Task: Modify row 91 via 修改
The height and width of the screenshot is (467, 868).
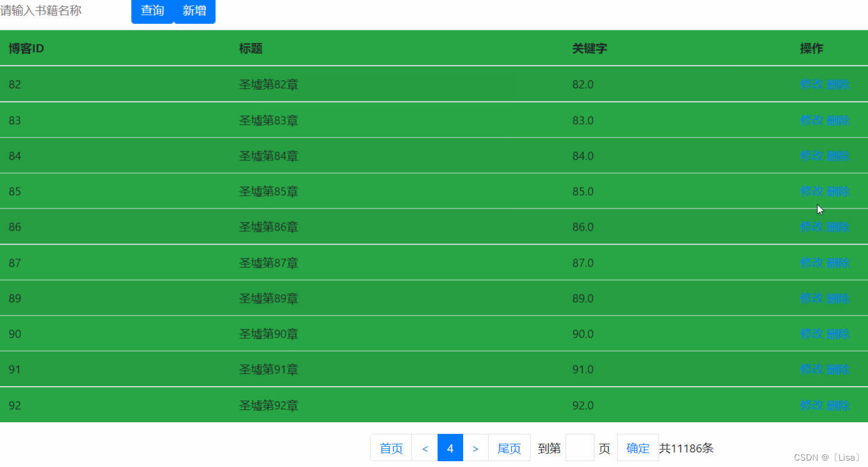Action: point(812,369)
